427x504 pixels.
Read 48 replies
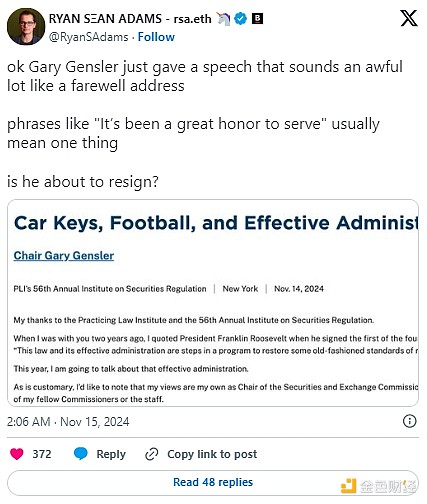tap(213, 482)
